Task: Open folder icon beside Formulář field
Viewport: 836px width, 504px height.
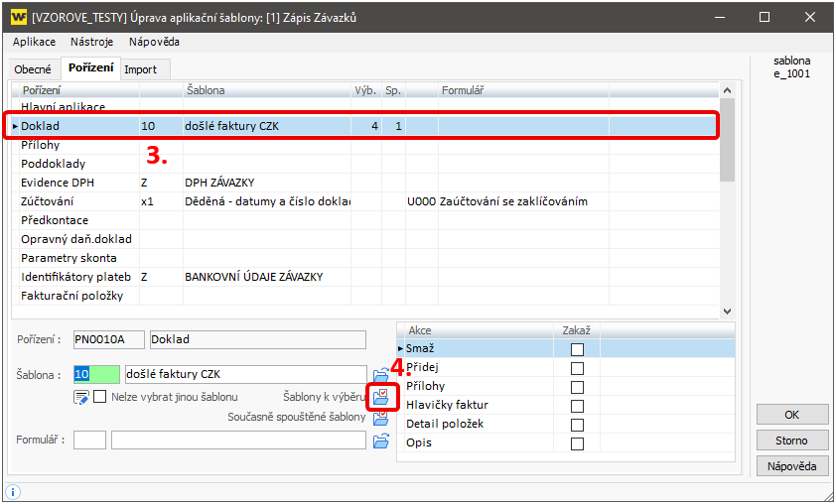Action: (380, 441)
